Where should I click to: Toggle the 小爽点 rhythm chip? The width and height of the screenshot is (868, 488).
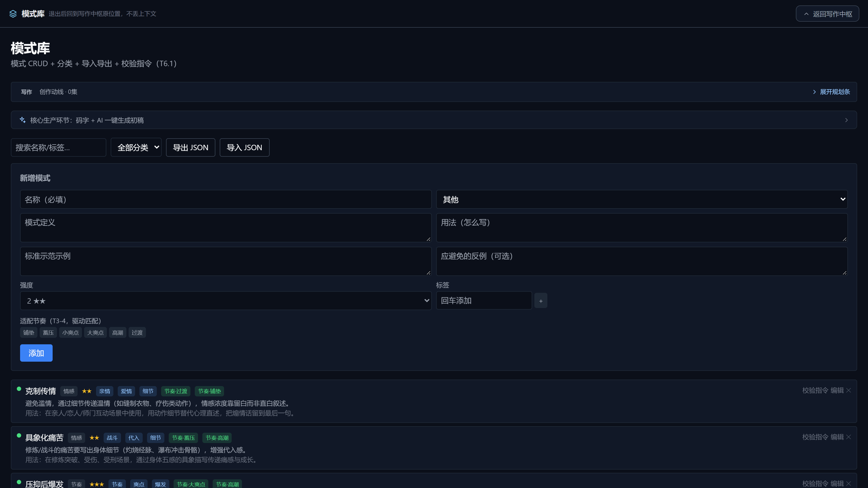pos(71,333)
